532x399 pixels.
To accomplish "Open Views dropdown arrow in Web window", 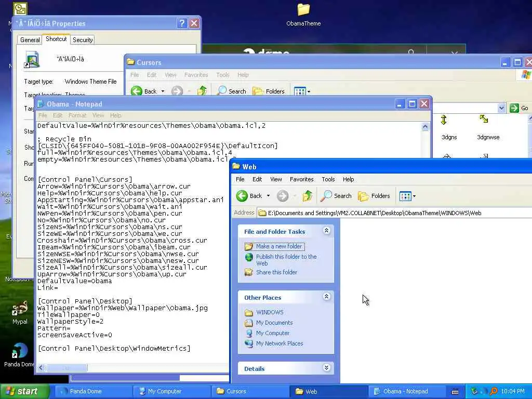I will pyautogui.click(x=414, y=196).
